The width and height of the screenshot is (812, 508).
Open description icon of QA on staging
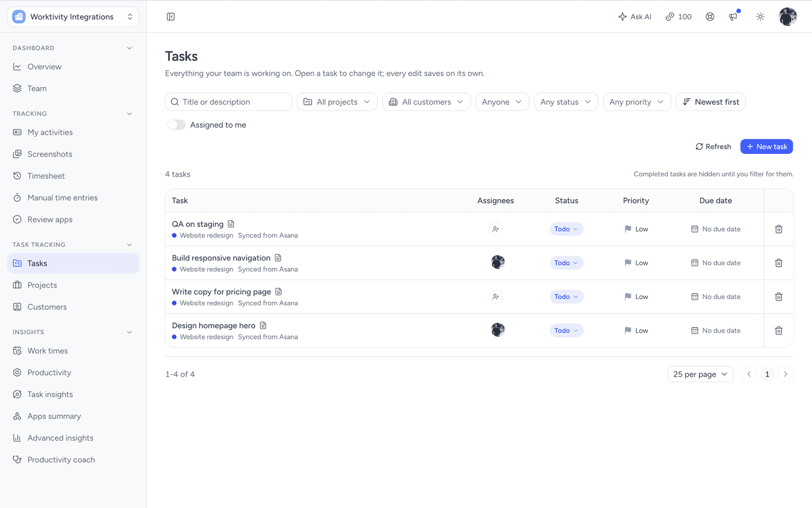pos(231,224)
